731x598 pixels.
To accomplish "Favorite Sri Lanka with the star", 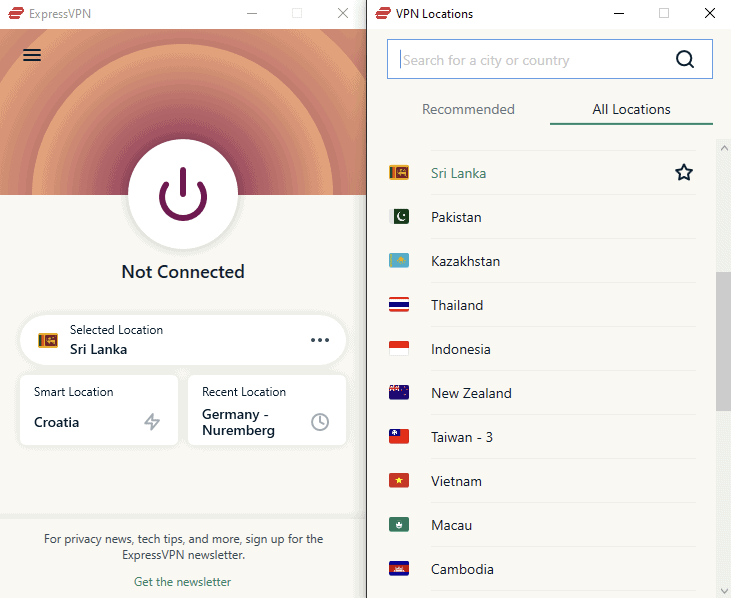I will [684, 173].
